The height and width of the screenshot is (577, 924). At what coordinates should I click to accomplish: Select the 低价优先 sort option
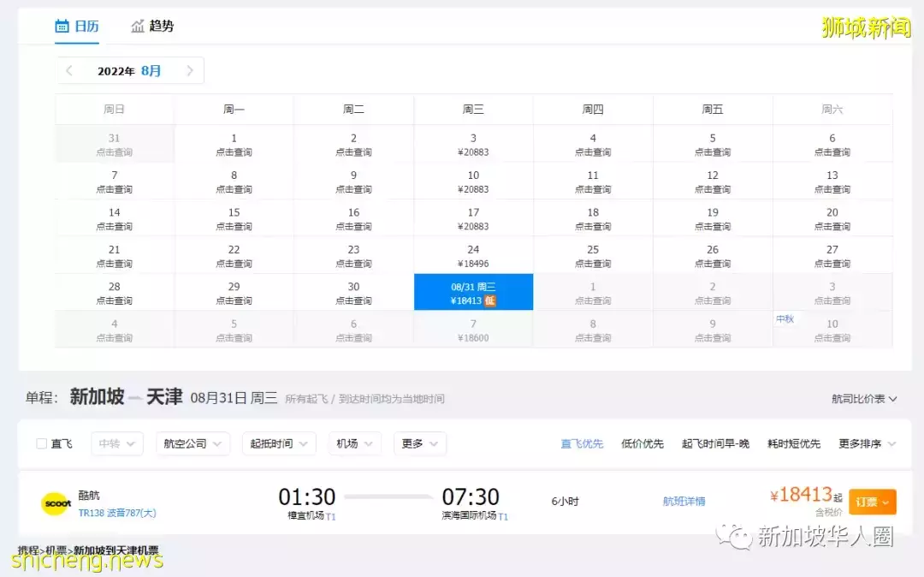[642, 443]
